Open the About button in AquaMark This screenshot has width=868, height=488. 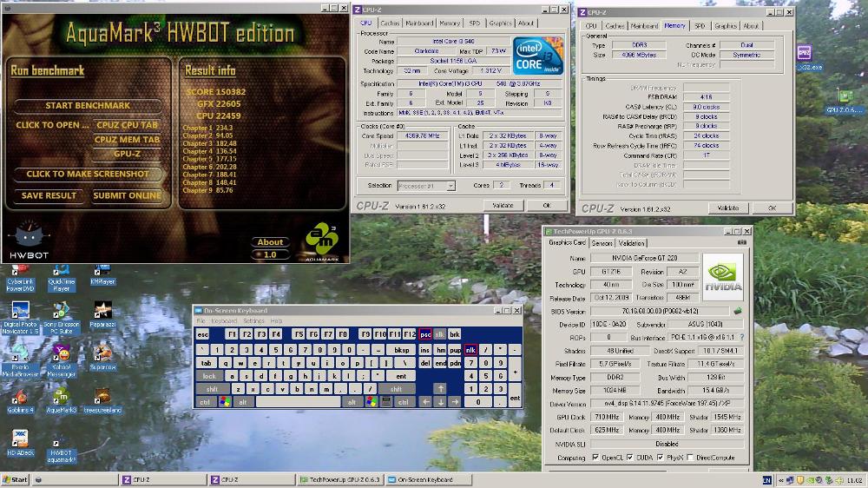point(270,242)
